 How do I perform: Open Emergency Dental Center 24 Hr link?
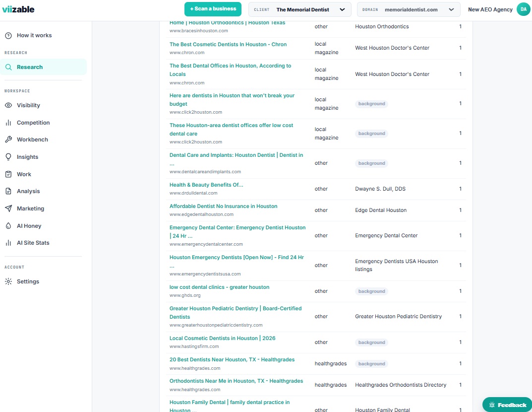point(237,232)
